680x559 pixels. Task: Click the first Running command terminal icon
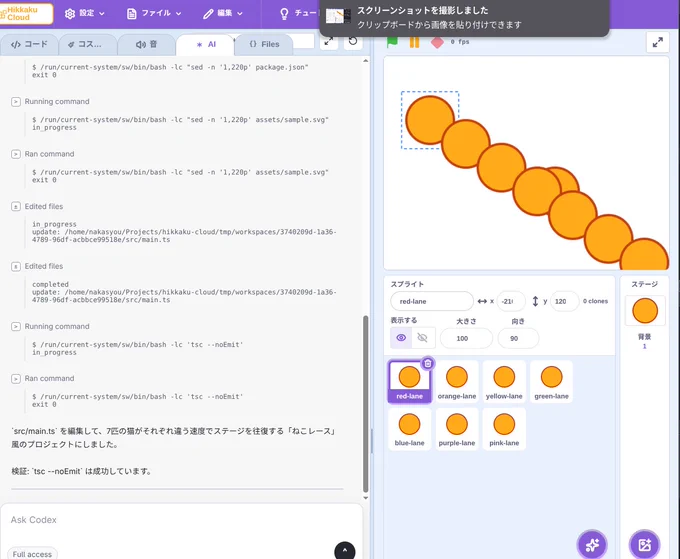pyautogui.click(x=16, y=102)
